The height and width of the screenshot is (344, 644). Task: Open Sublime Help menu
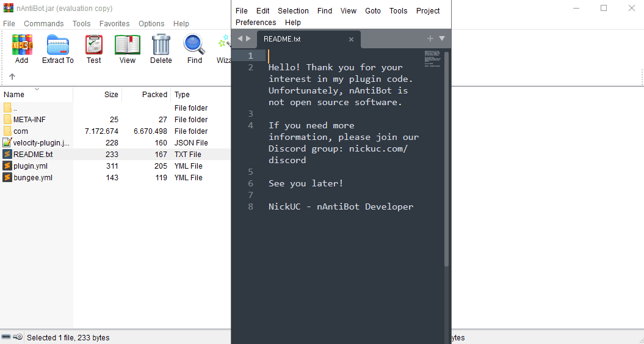(293, 22)
